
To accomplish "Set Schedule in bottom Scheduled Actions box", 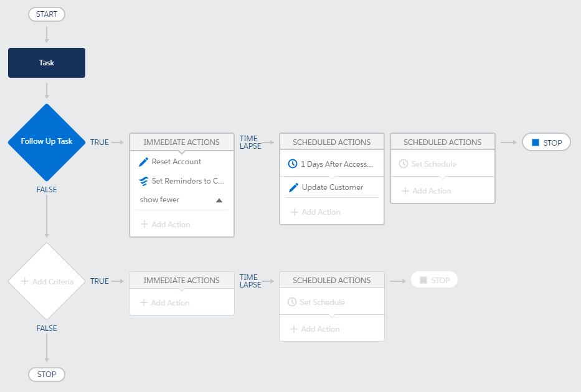I will pyautogui.click(x=322, y=302).
